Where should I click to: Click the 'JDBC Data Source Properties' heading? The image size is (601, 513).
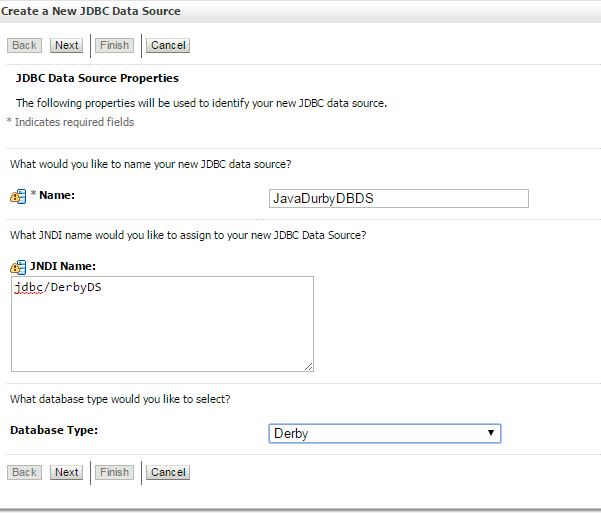coord(97,78)
